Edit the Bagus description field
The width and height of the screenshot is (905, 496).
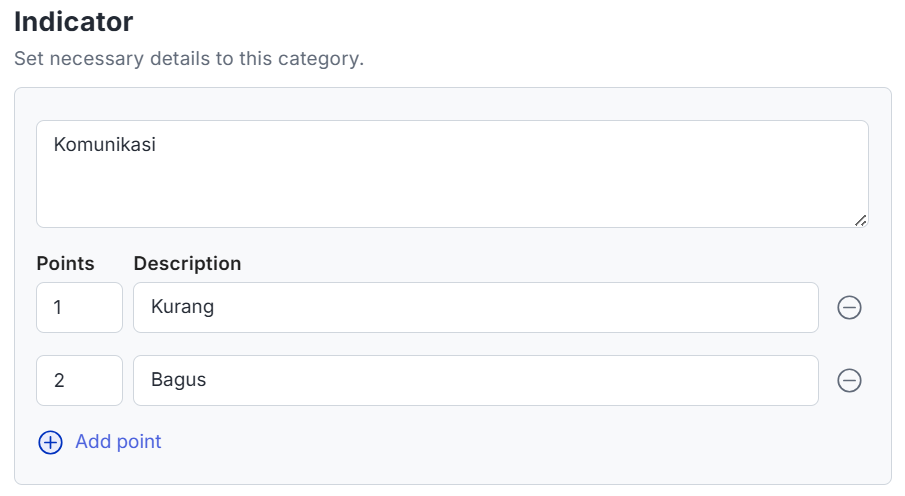[x=475, y=381]
